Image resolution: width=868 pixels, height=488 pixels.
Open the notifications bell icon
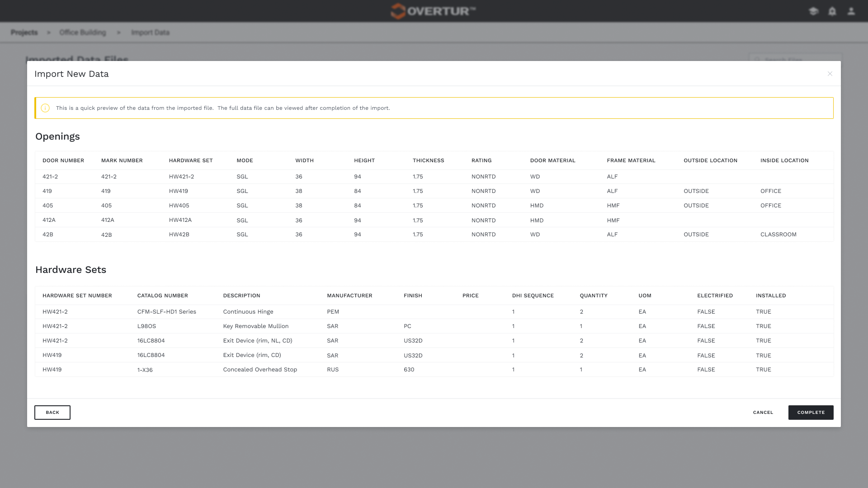click(832, 11)
